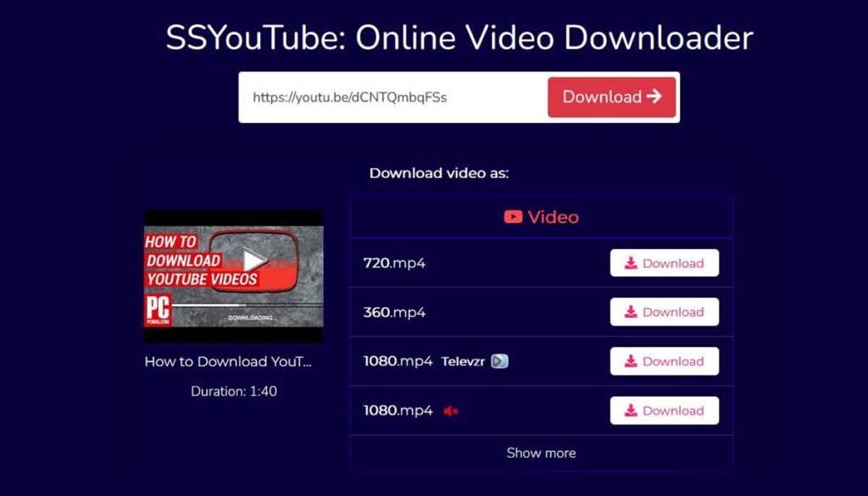Click the YouTube icon in the Video header

click(514, 217)
